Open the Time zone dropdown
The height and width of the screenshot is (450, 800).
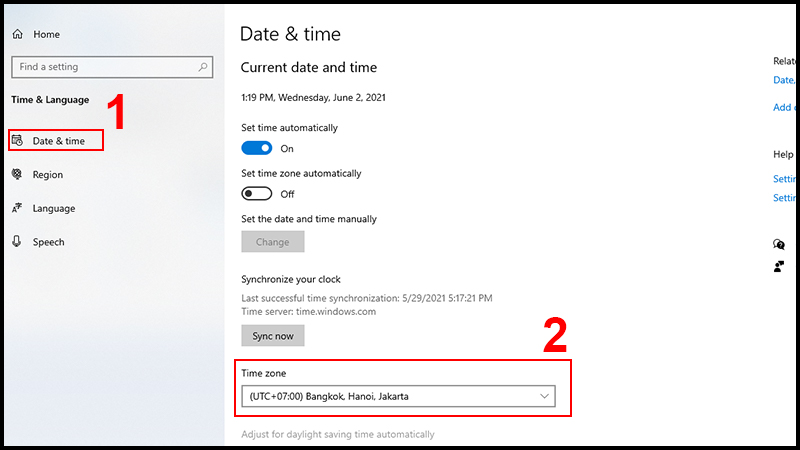point(397,396)
